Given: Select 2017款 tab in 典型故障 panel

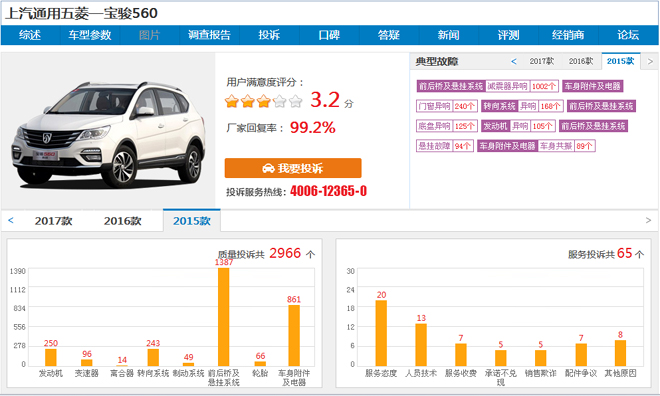Looking at the screenshot, I should pyautogui.click(x=541, y=61).
